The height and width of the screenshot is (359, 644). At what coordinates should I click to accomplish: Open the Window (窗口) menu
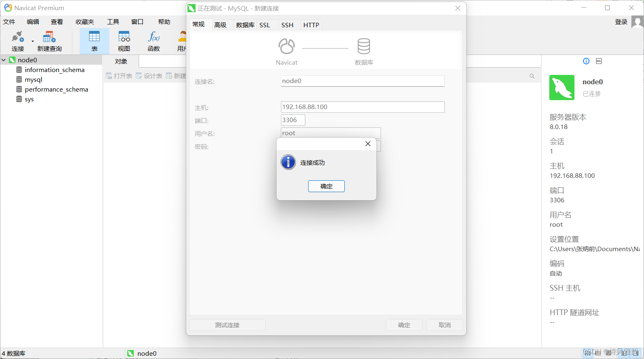click(137, 22)
